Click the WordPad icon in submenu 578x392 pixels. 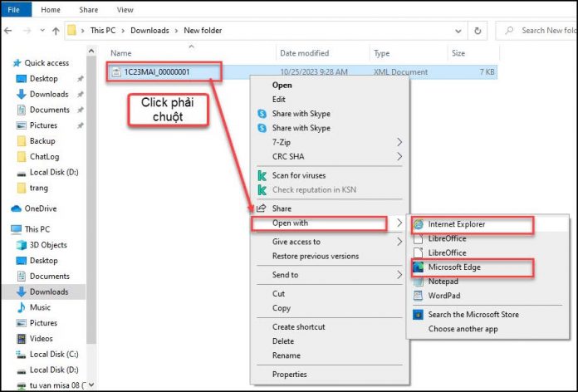418,296
